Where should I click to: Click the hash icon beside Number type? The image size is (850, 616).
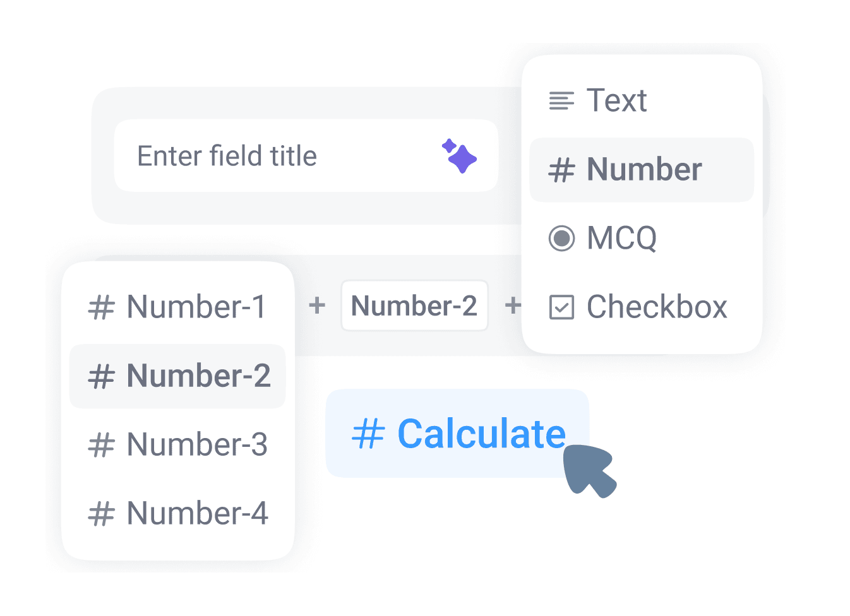[561, 170]
